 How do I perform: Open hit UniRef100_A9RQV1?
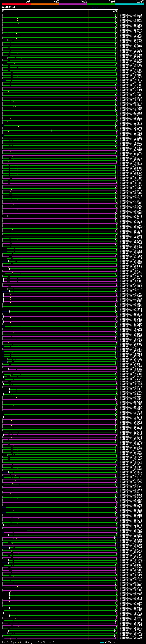[131, 273]
